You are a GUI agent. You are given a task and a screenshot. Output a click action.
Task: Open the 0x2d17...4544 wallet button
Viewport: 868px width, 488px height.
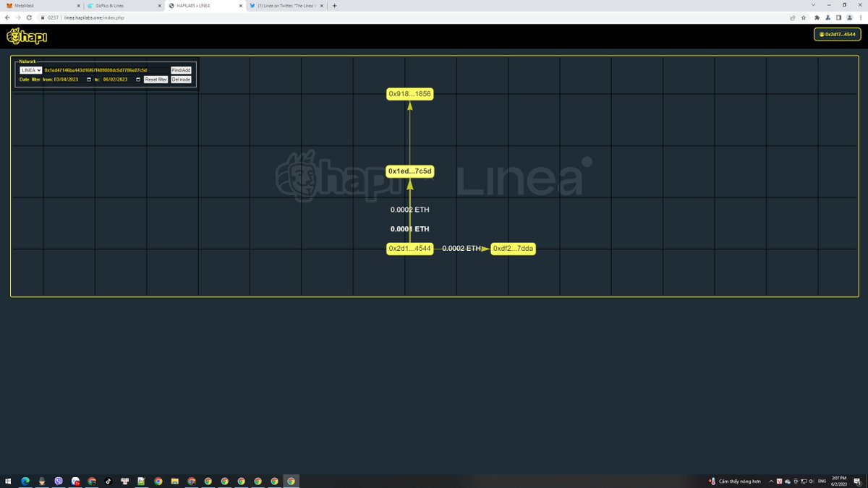[x=837, y=34]
